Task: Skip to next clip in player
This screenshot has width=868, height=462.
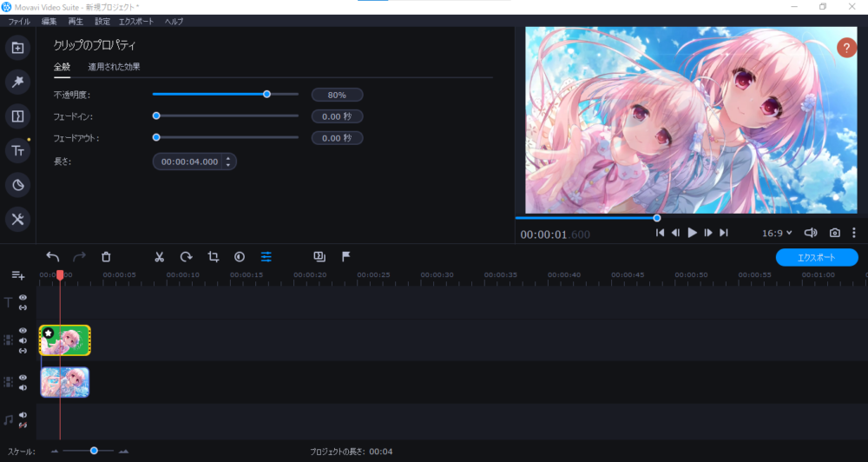Action: point(724,233)
